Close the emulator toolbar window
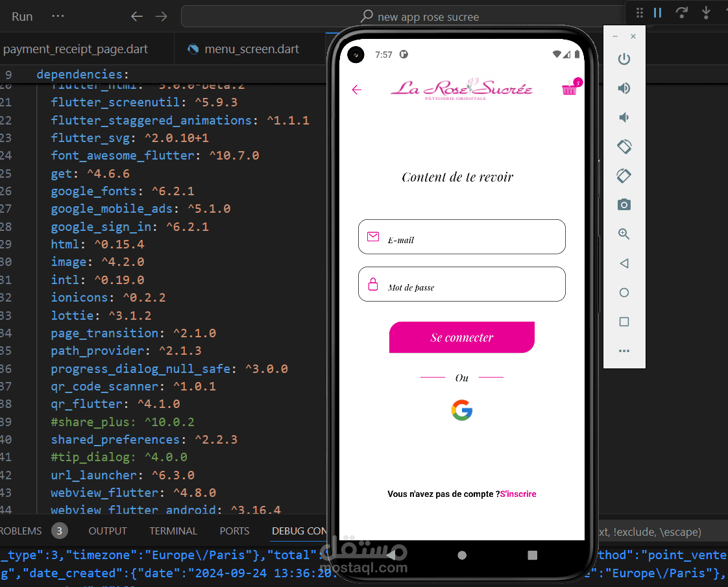The height and width of the screenshot is (587, 728). [633, 36]
